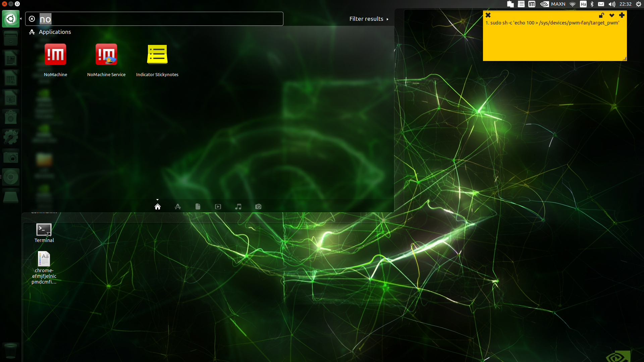Collapse the Applications results category

tap(55, 32)
